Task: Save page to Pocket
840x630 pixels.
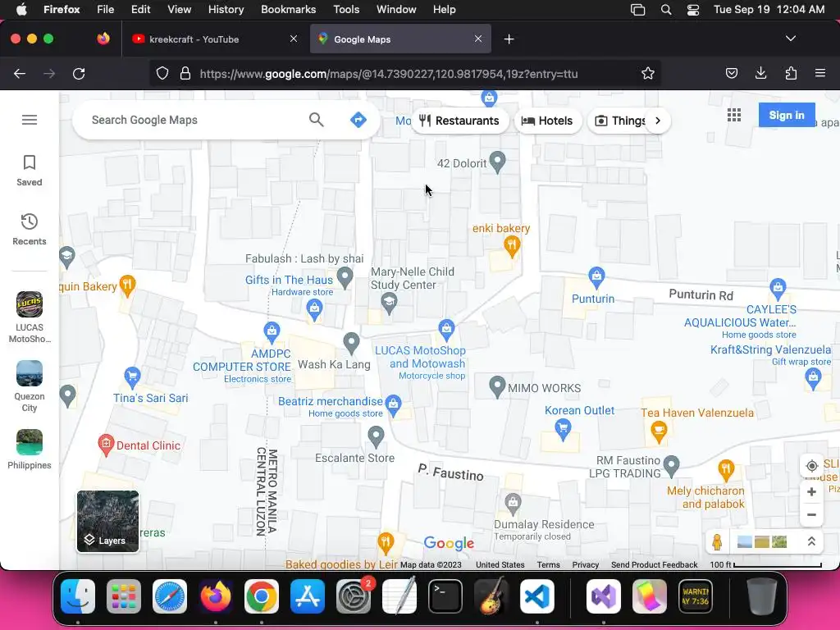Action: tap(731, 73)
